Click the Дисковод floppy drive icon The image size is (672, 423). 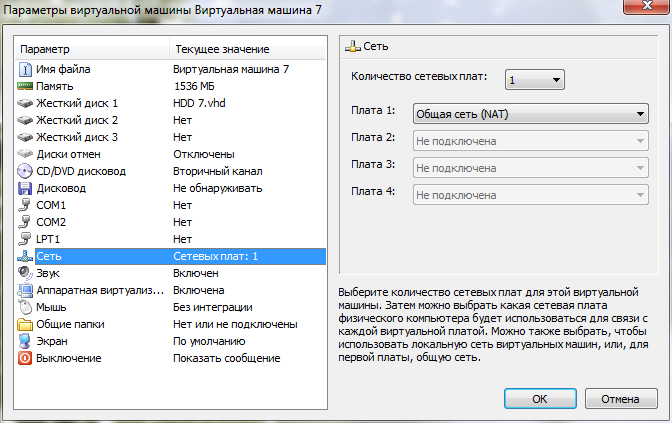click(x=25, y=188)
